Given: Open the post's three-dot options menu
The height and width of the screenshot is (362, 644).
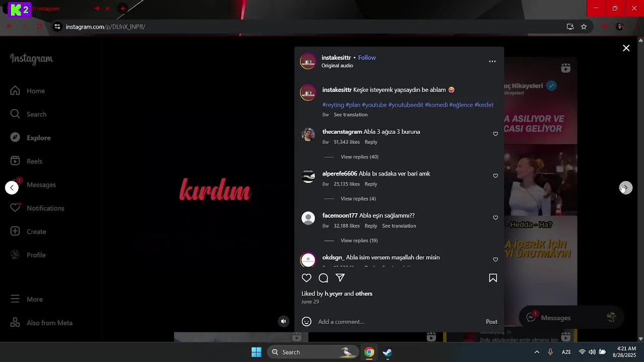Looking at the screenshot, I should click(x=492, y=61).
